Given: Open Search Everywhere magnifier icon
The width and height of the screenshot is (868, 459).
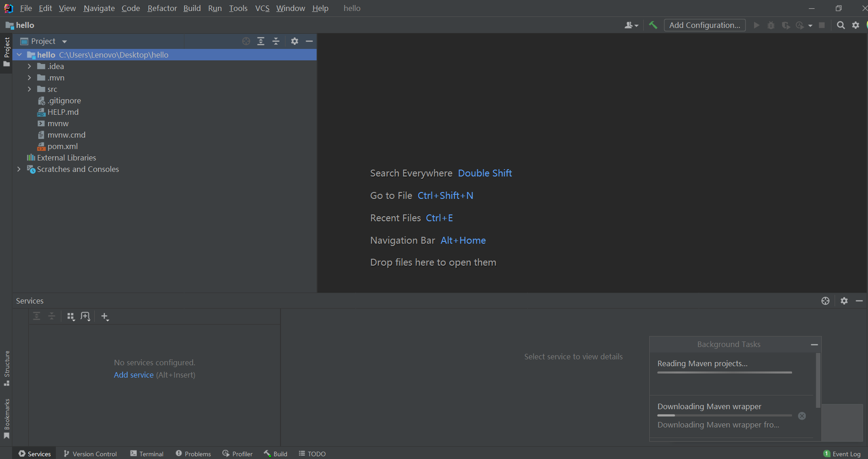Looking at the screenshot, I should click(x=841, y=25).
